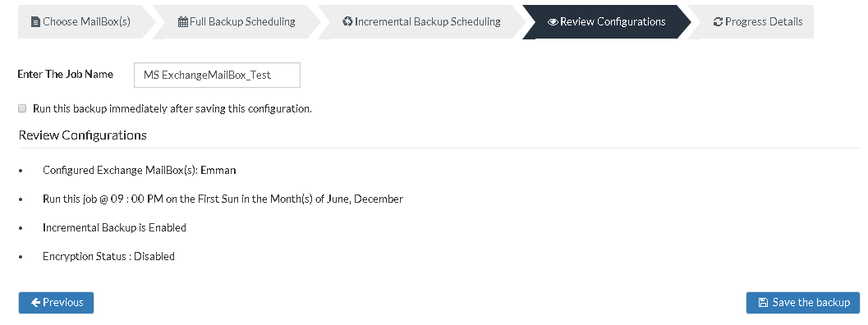Click the 'Enter The Job Name' label

tap(66, 74)
